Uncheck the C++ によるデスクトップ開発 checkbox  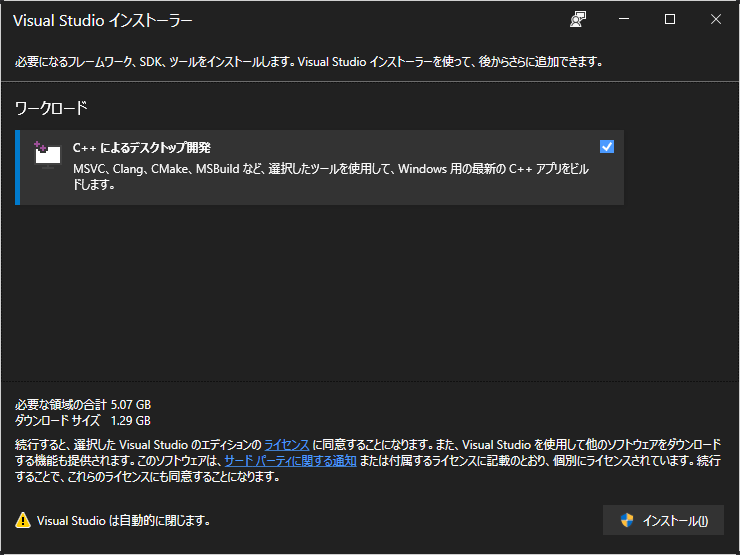pyautogui.click(x=606, y=147)
